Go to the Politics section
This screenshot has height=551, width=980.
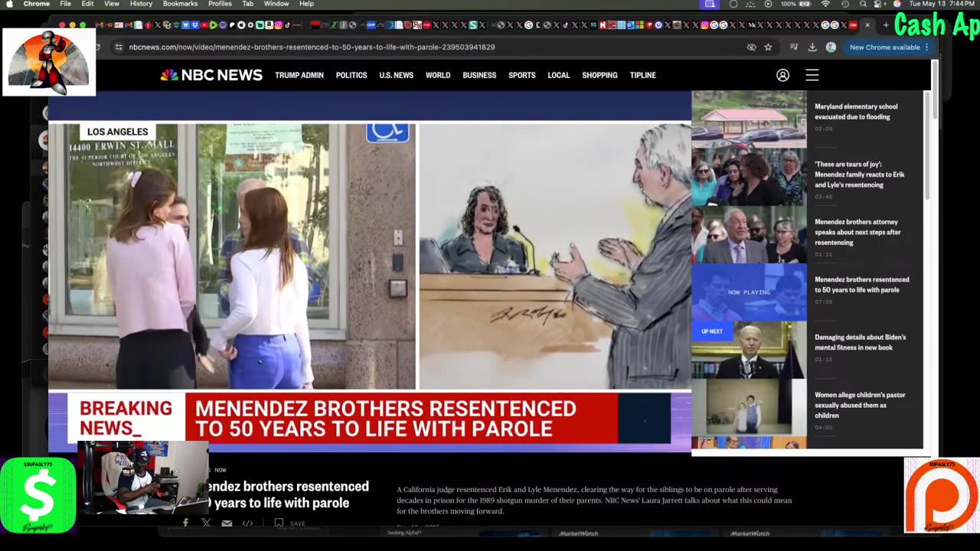pyautogui.click(x=351, y=75)
